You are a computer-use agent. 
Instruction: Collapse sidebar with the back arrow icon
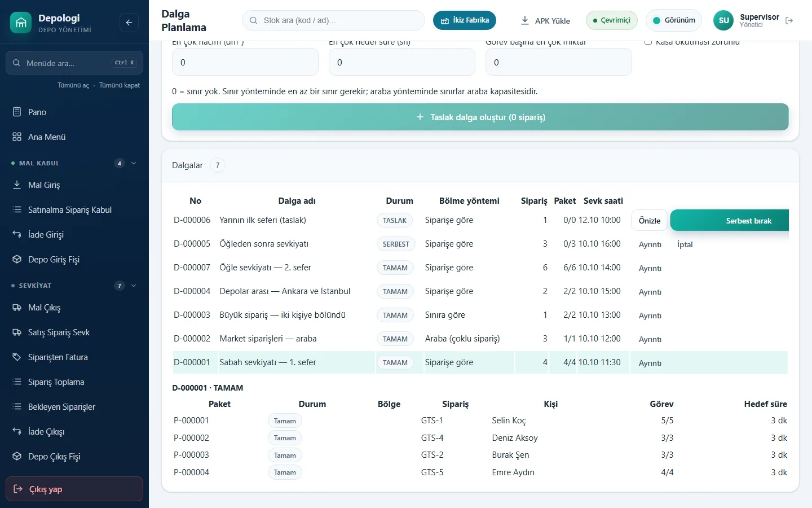tap(129, 23)
